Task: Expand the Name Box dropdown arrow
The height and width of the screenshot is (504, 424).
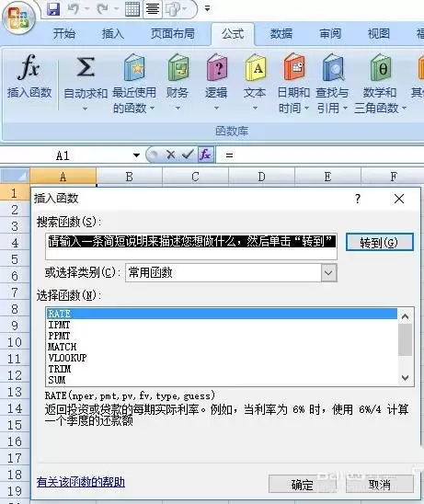Action: click(x=136, y=155)
